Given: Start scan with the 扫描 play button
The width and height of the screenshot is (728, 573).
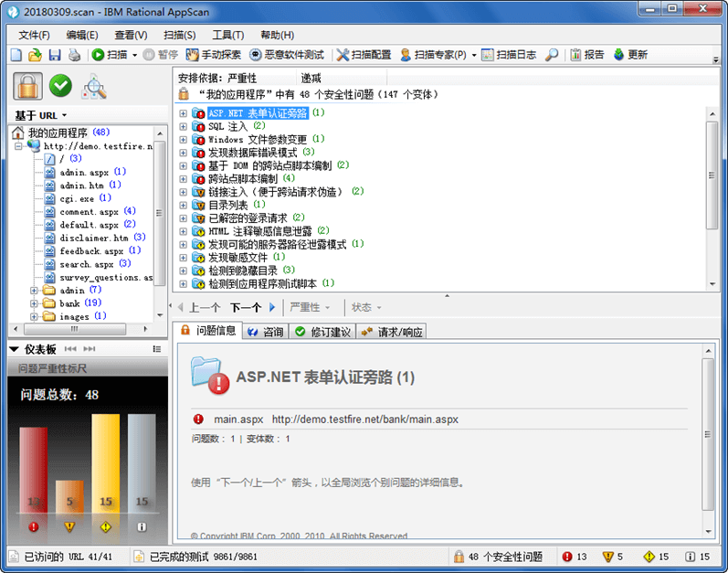Looking at the screenshot, I should (x=110, y=55).
